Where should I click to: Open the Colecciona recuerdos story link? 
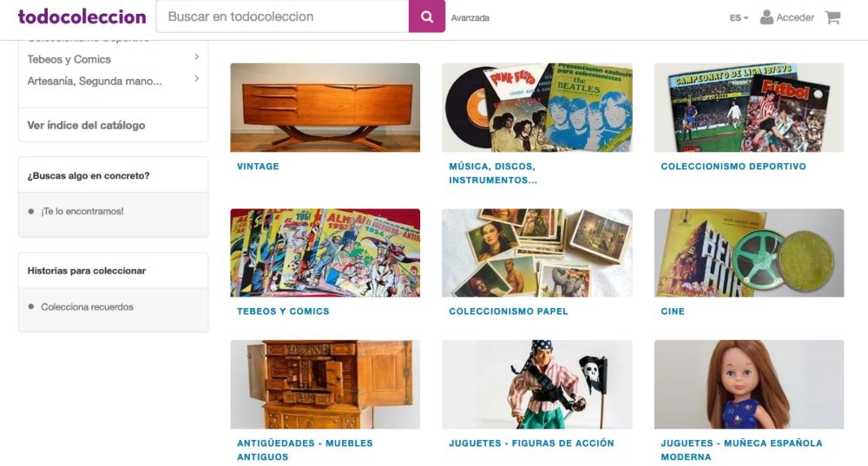pyautogui.click(x=87, y=307)
